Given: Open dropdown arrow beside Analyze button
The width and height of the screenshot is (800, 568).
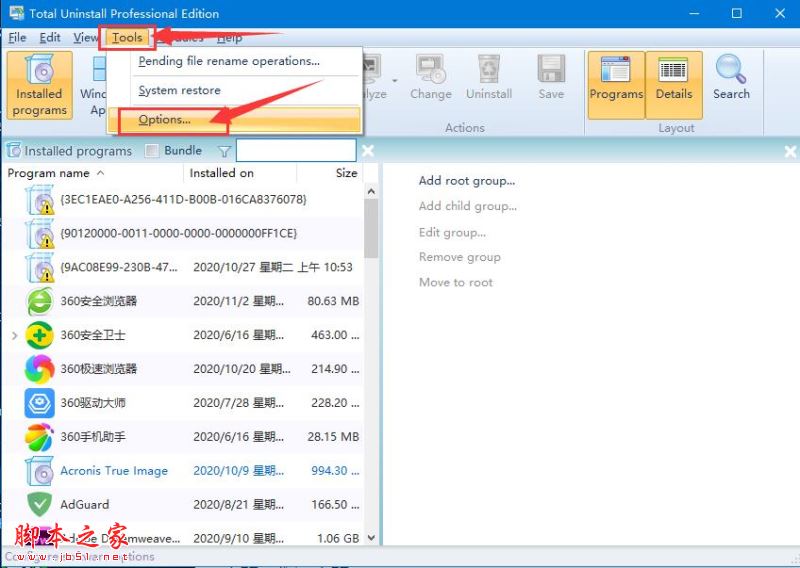Looking at the screenshot, I should tap(394, 81).
